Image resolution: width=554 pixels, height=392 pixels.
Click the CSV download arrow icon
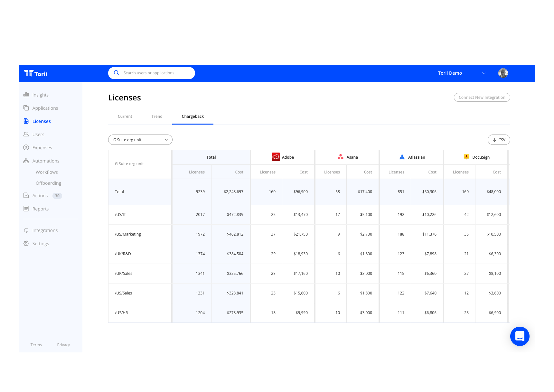click(x=494, y=140)
